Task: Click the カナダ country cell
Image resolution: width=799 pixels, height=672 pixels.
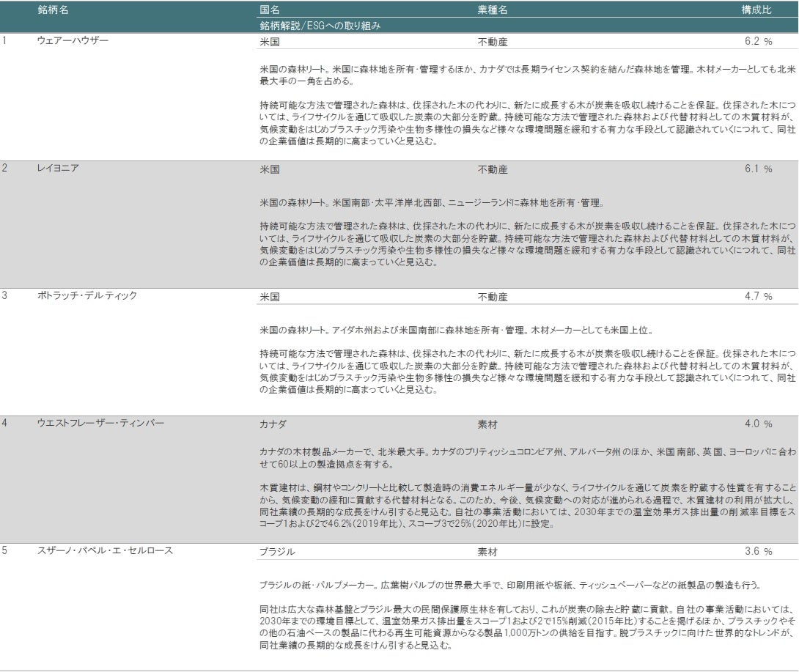Action: click(273, 424)
